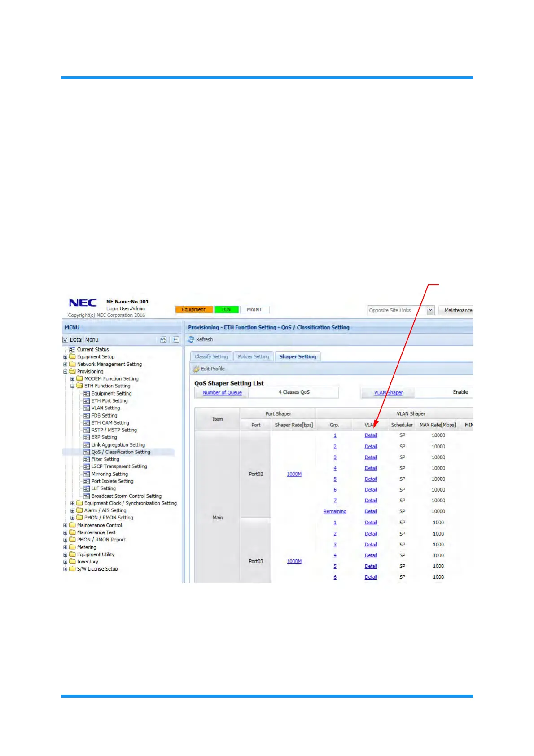The image size is (534, 756).
Task: Click the Equipment status indicator
Action: 194,309
